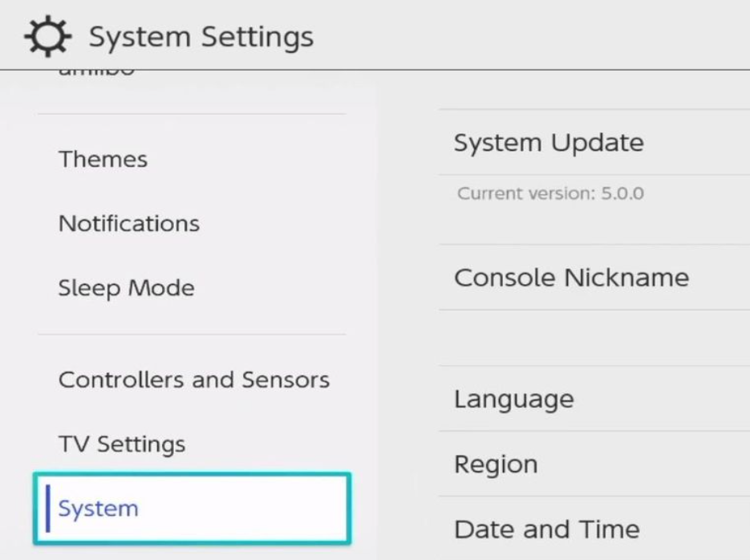Click the blank header area right of the title
Viewport: 750px width, 560px height.
pyautogui.click(x=531, y=35)
